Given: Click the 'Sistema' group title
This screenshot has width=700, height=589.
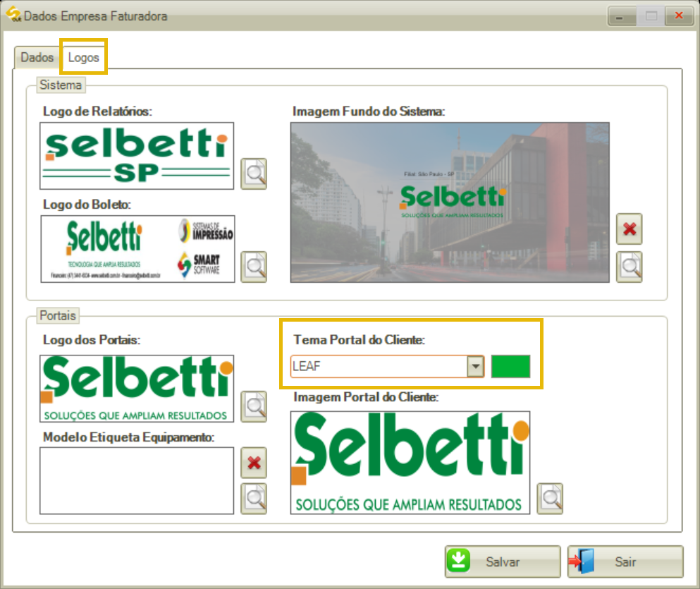Looking at the screenshot, I should [61, 85].
